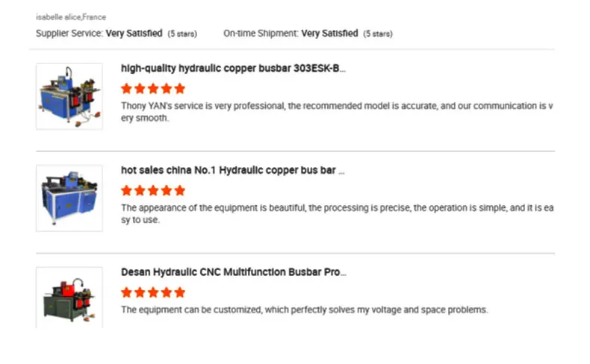Open the Desan Hydraulic CNC Multifunction Busbar title
Screen dimensions: 590x364
tap(233, 272)
